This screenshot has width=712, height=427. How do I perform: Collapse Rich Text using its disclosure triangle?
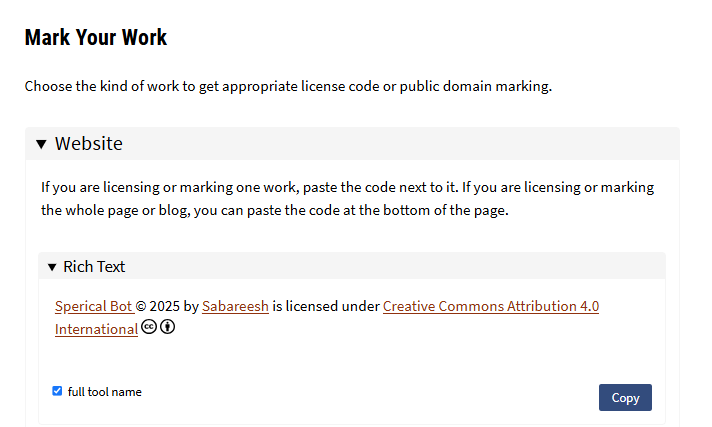[x=52, y=267]
